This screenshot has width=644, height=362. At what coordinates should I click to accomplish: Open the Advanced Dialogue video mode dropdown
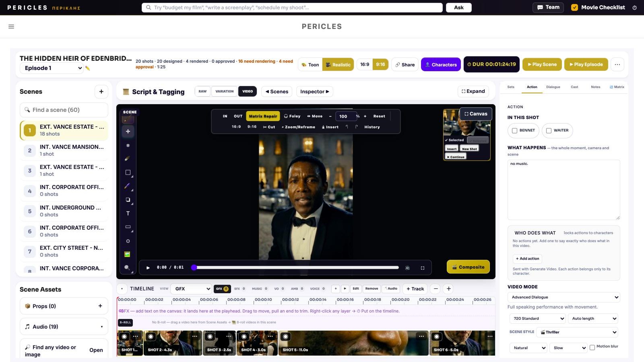[x=563, y=297]
